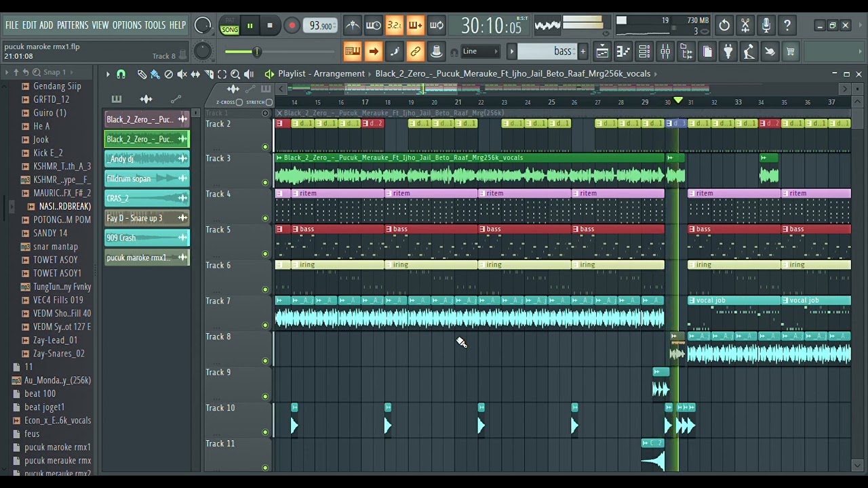The image size is (868, 488).
Task: Open the EDIT menu
Action: 29,25
